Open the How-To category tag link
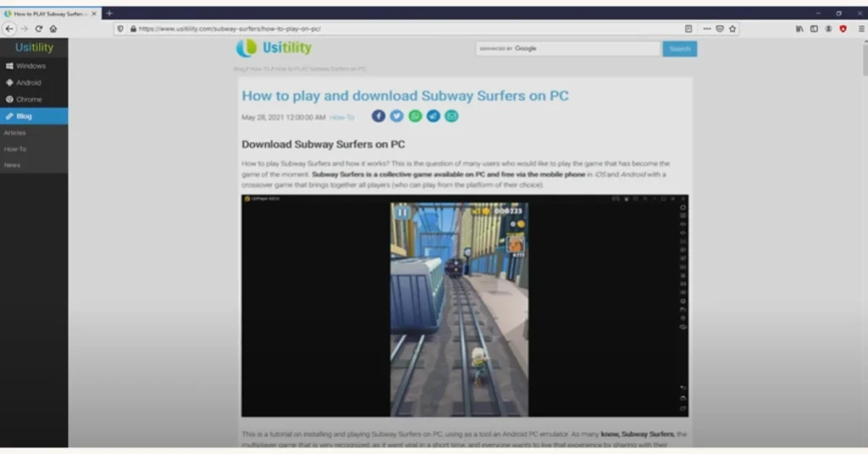868x454 pixels. pos(342,117)
